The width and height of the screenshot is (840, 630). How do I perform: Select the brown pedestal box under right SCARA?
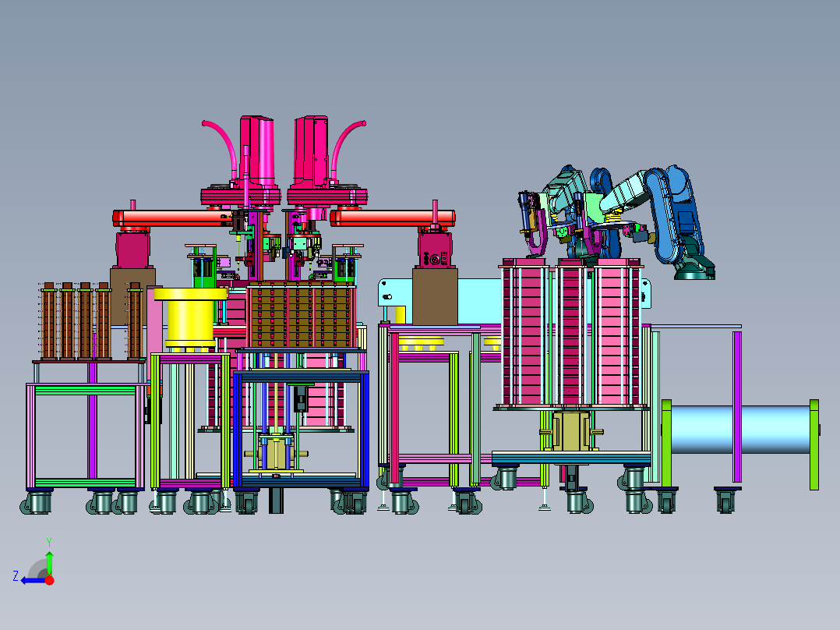pos(435,296)
